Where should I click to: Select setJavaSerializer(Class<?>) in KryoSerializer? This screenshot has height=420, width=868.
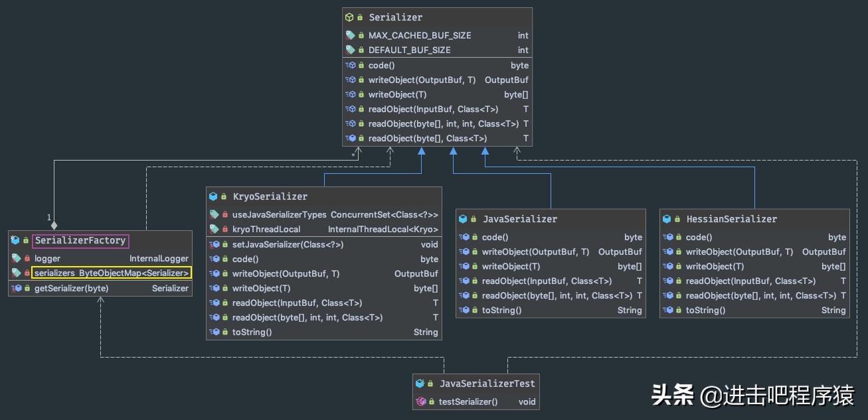click(288, 244)
